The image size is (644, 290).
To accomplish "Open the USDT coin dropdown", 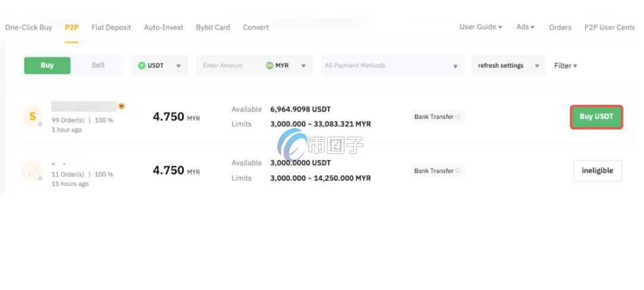I will [x=160, y=66].
